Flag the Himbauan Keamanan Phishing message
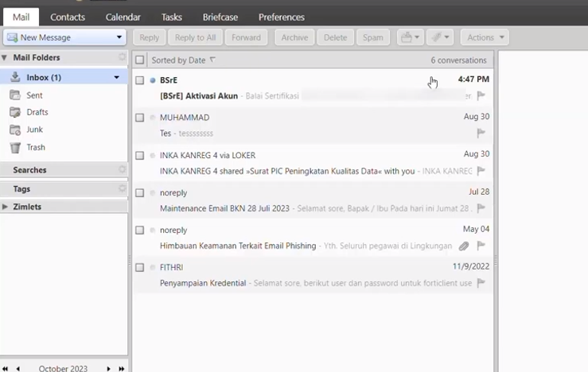This screenshot has height=372, width=588. pyautogui.click(x=481, y=246)
